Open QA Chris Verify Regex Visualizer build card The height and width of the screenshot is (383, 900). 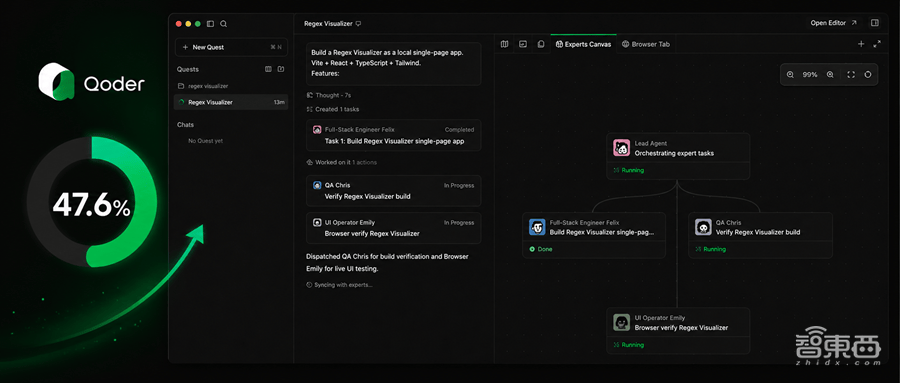tap(394, 191)
